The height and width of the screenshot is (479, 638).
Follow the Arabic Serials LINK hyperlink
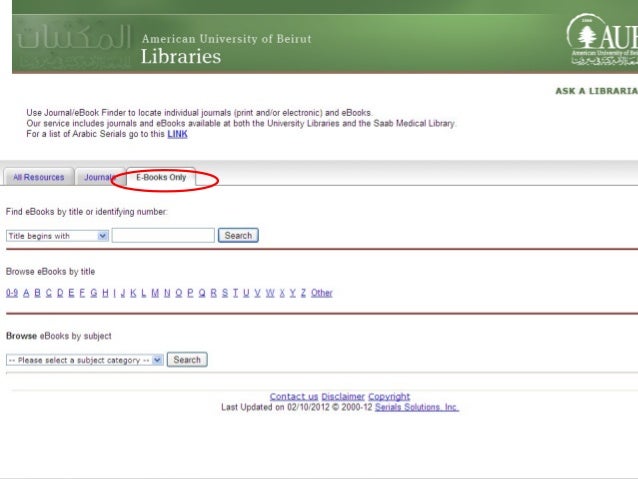[x=177, y=134]
